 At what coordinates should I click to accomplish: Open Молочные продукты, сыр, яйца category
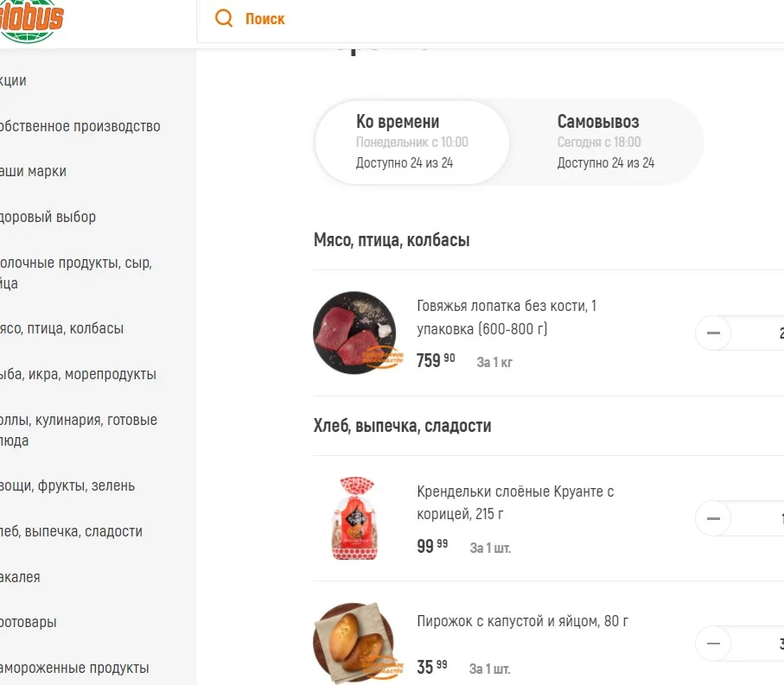point(73,272)
